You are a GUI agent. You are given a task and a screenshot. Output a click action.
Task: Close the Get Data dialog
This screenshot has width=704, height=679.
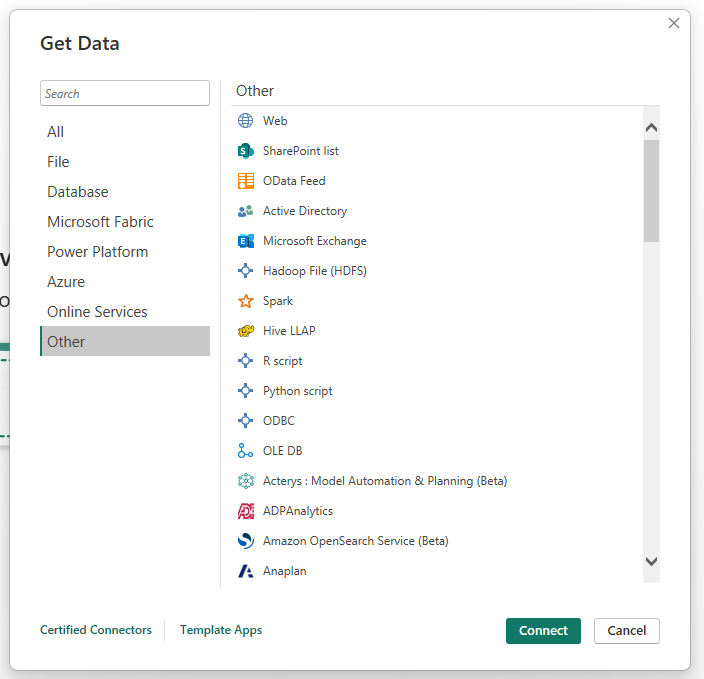pos(674,23)
